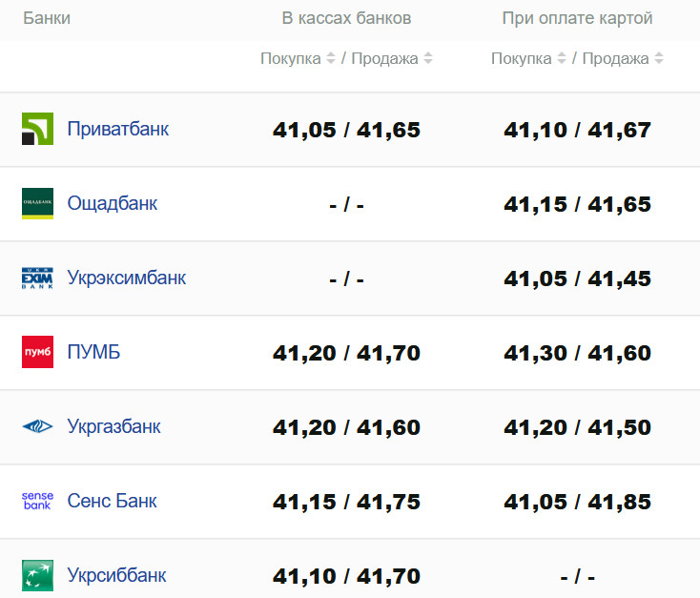
Task: Sort cash desk rates by Продажа arrow
Action: coord(428,59)
